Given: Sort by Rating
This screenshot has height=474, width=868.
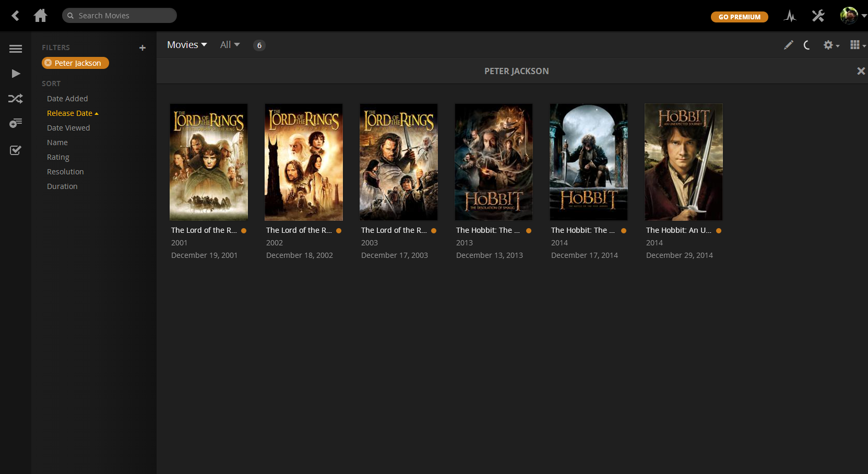Looking at the screenshot, I should (x=58, y=157).
